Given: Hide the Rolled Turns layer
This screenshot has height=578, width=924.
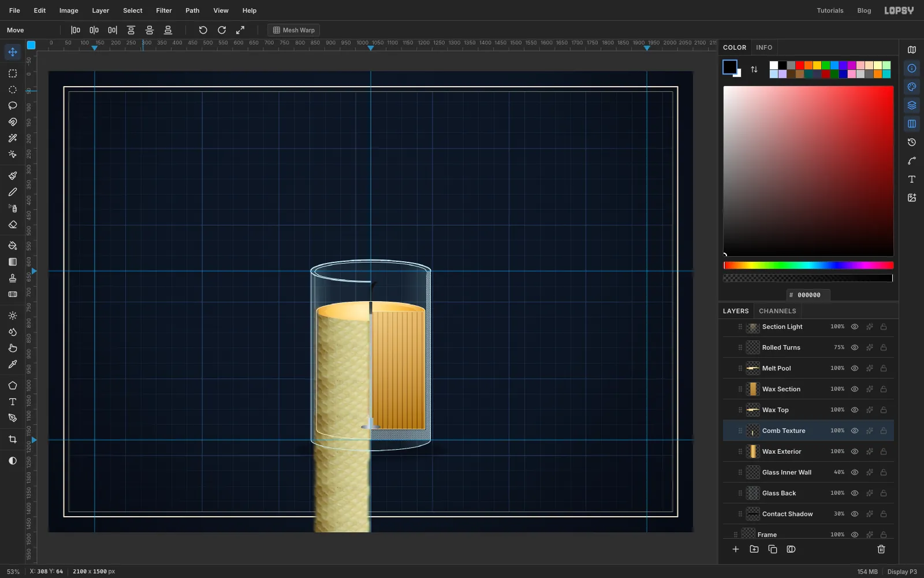Looking at the screenshot, I should tap(855, 347).
